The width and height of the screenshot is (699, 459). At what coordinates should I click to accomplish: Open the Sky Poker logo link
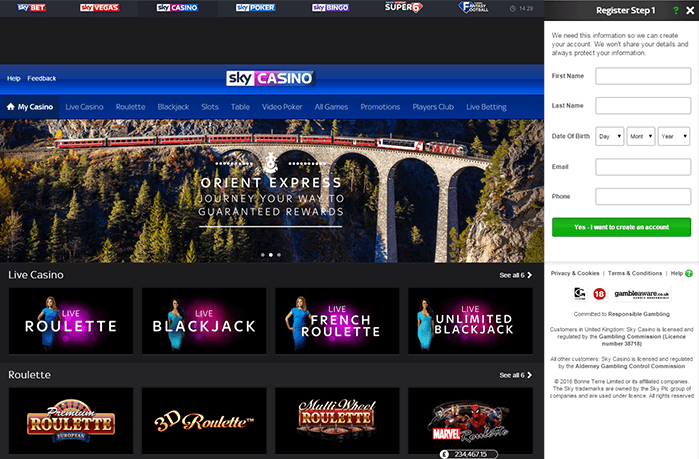pyautogui.click(x=256, y=8)
